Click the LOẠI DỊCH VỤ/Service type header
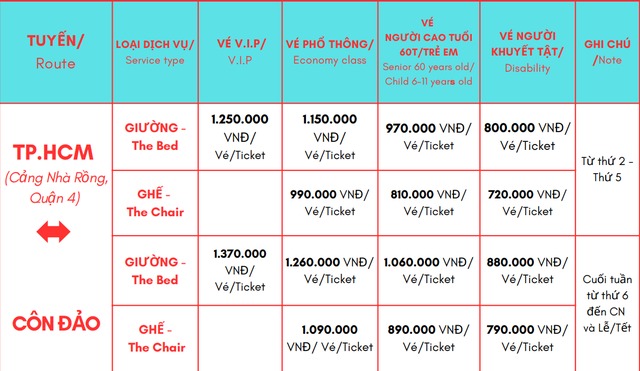Viewport: 640px width, 371px height. point(155,52)
